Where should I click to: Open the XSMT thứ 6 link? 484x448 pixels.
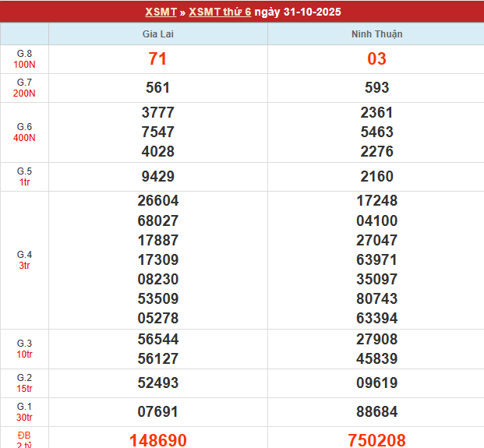(220, 12)
